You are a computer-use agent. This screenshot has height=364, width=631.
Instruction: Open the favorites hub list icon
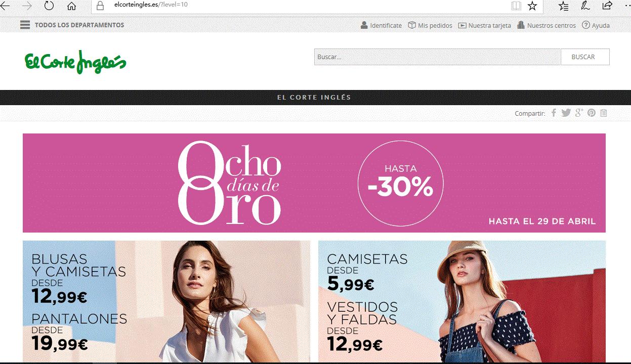coord(563,6)
